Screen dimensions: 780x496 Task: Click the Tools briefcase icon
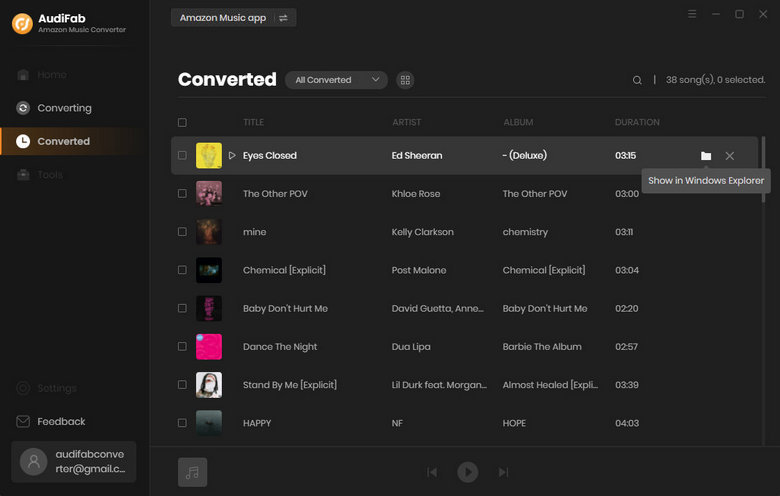click(23, 175)
